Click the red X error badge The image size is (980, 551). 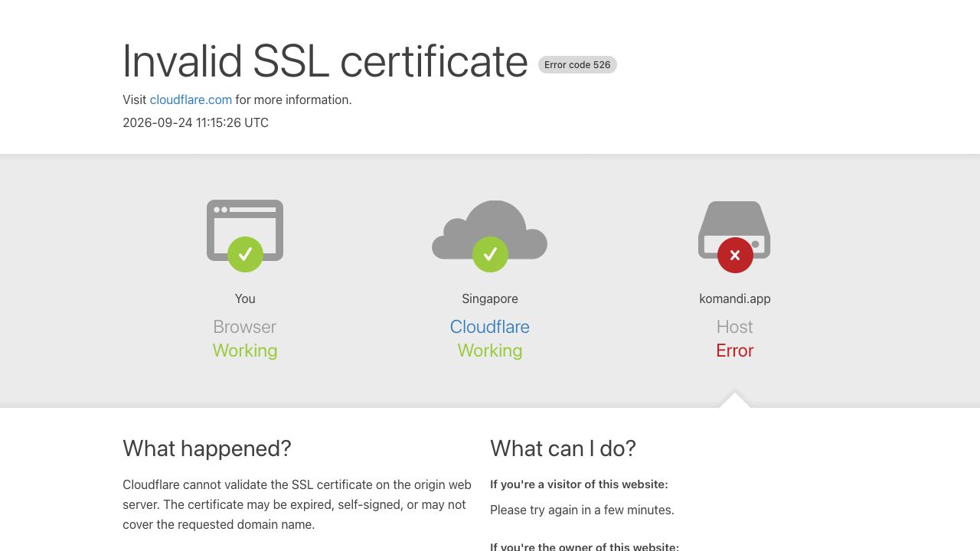[x=735, y=255]
